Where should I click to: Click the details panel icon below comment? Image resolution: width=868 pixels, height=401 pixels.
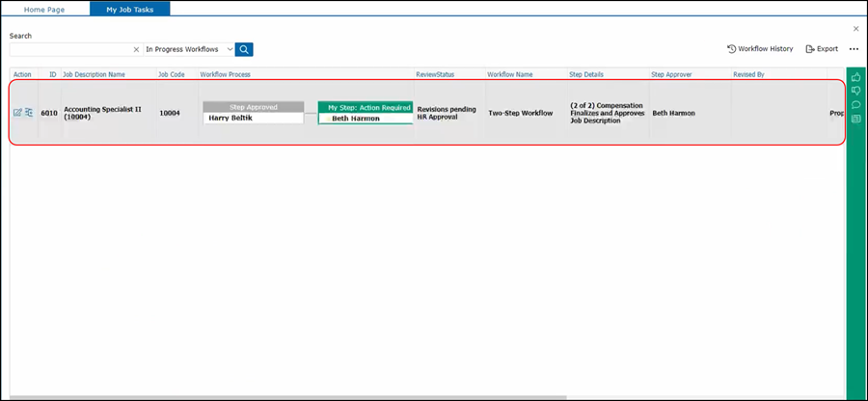click(855, 119)
